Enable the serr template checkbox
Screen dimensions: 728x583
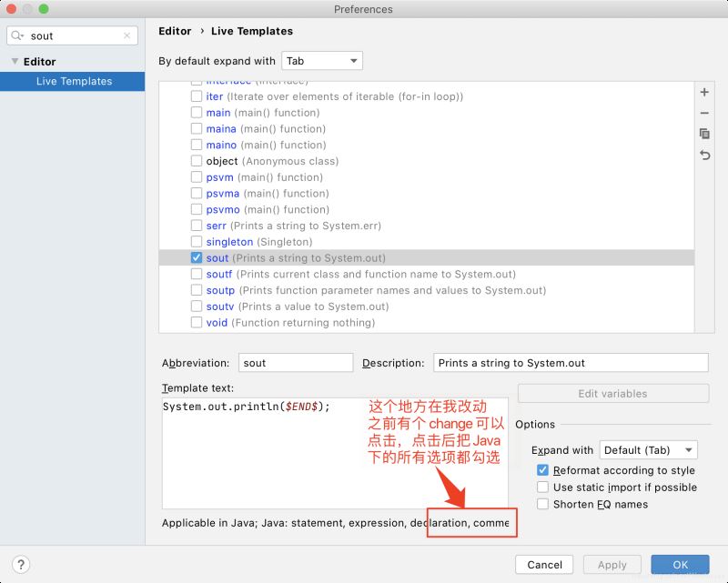pos(197,226)
